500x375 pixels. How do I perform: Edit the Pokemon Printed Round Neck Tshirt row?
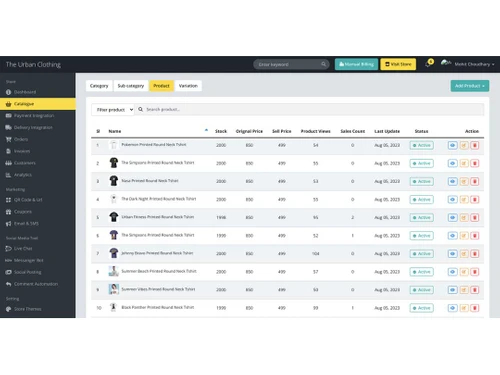click(464, 145)
